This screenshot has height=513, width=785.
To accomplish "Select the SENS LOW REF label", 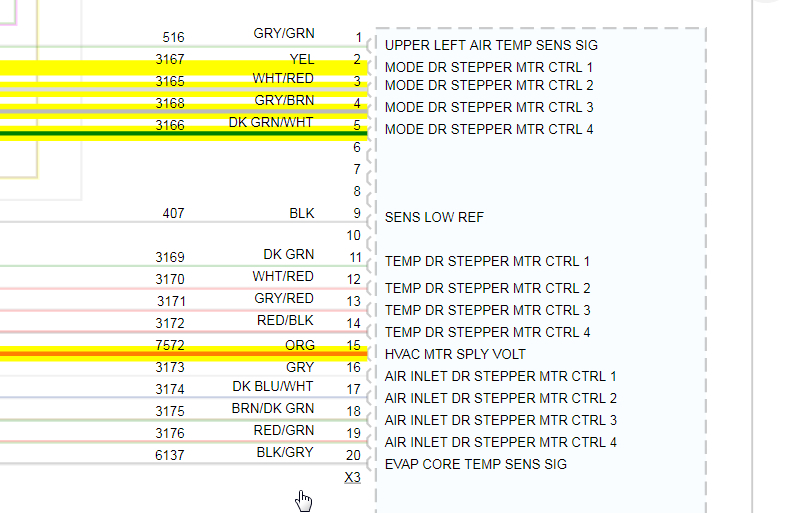I will tap(434, 218).
